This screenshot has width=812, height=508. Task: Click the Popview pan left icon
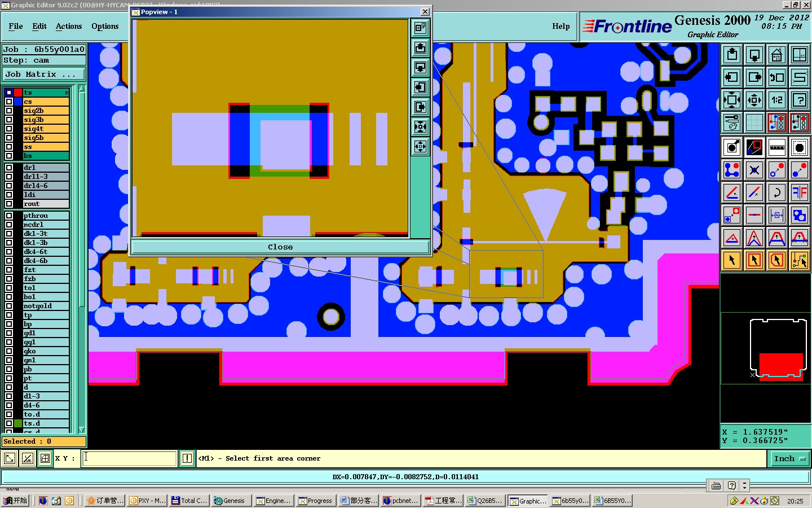[x=420, y=87]
